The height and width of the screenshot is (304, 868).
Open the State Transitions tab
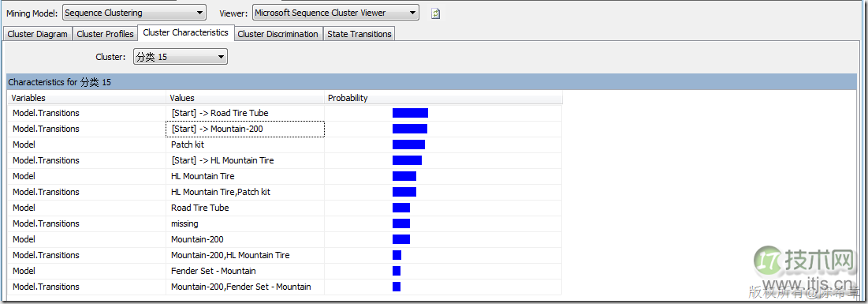359,34
